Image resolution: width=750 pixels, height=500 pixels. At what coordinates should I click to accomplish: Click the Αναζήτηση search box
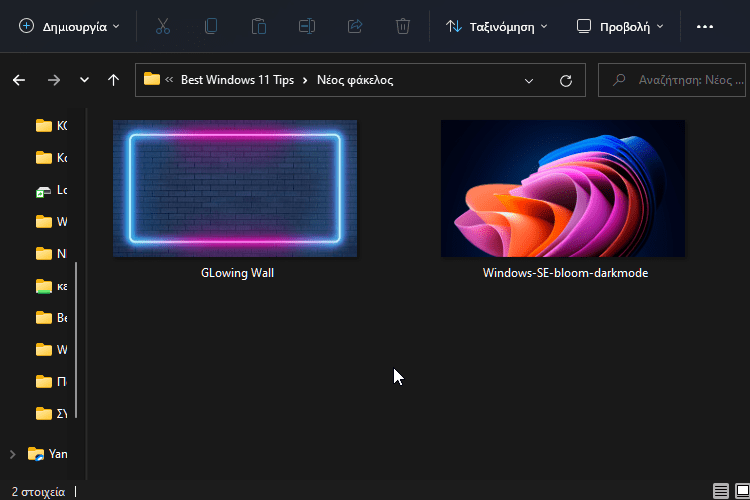pos(673,80)
